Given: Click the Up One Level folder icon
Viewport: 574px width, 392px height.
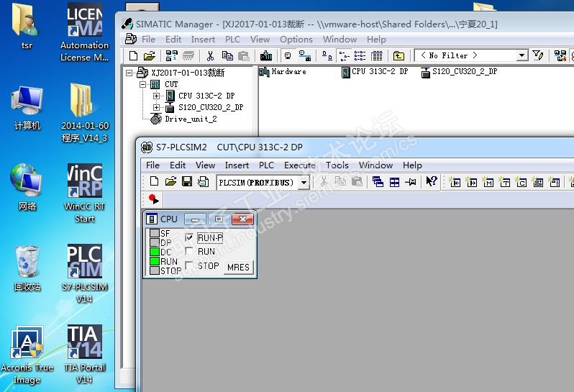Looking at the screenshot, I should (x=398, y=55).
